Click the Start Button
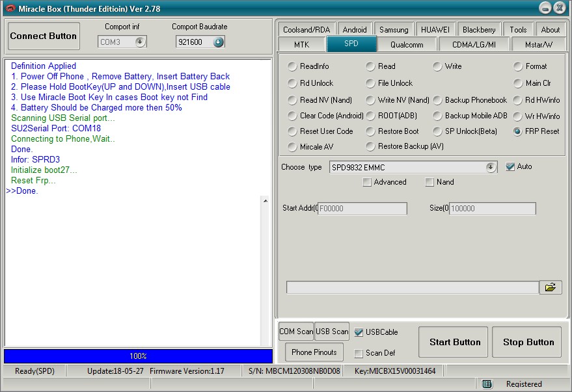The image size is (572, 392). 453,342
